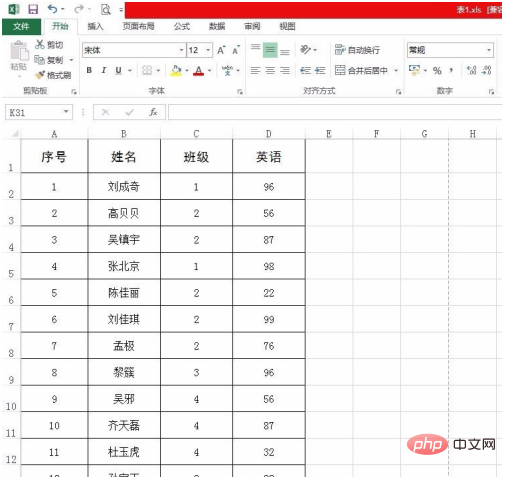Image resolution: width=506 pixels, height=477 pixels.
Task: Expand the copy 复制 options arrow
Action: tap(71, 60)
